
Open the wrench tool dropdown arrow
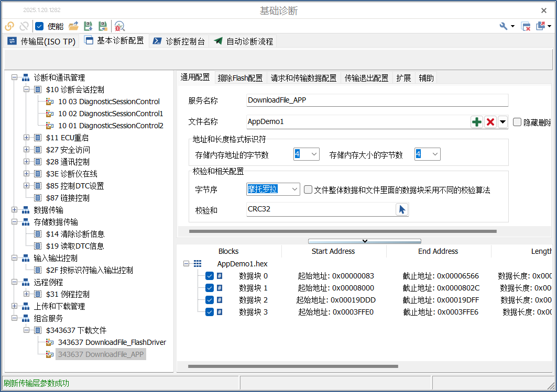(x=512, y=26)
